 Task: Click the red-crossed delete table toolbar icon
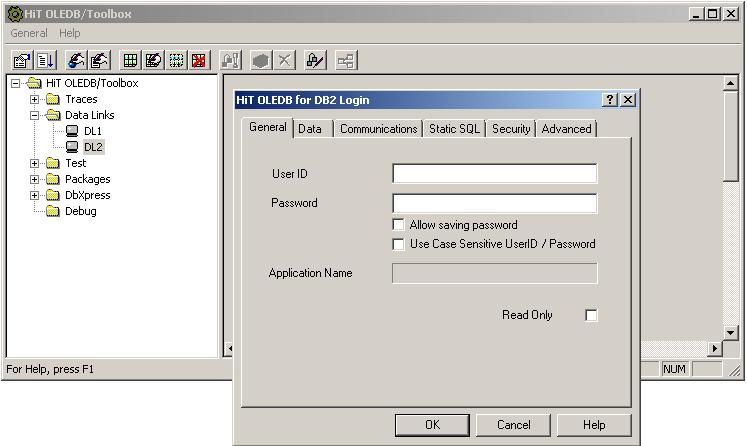point(199,61)
